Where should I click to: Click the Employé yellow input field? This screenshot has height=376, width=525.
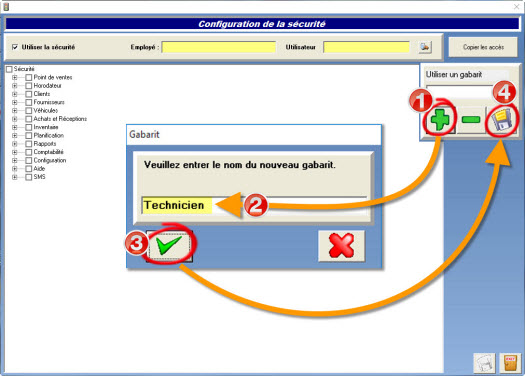click(x=219, y=47)
